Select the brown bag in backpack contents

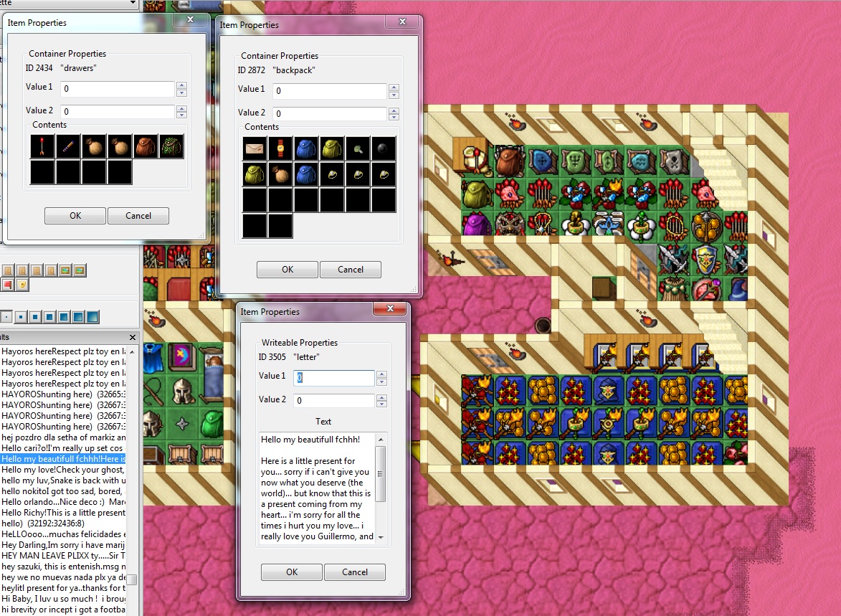(x=280, y=174)
